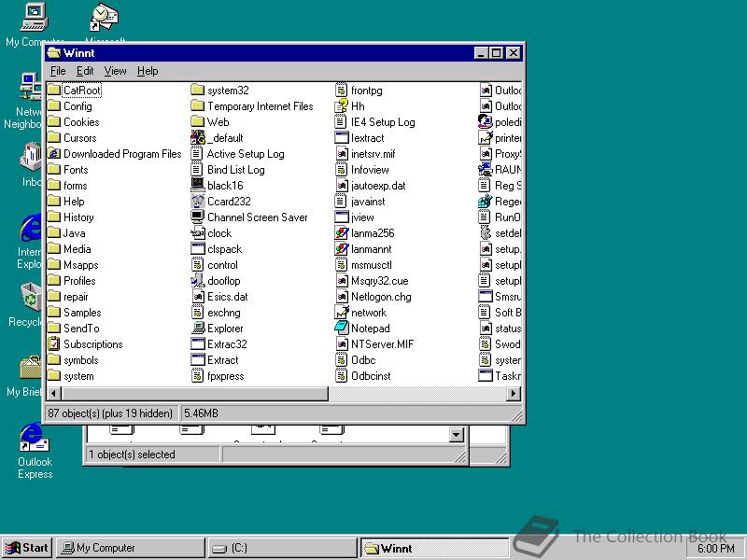Click the horizontal scrollbar left arrow
Screen dimensions: 747x560
[53, 393]
